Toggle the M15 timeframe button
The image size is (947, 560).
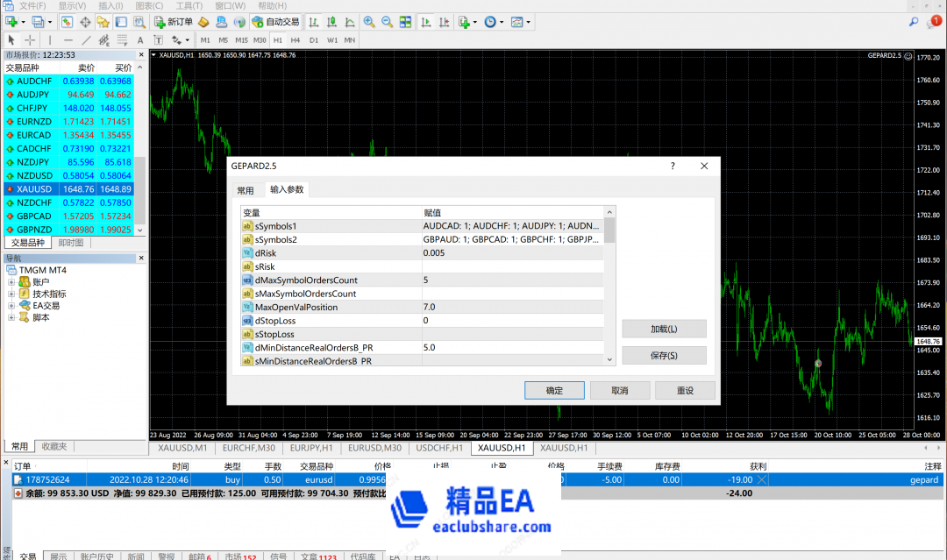click(x=241, y=40)
